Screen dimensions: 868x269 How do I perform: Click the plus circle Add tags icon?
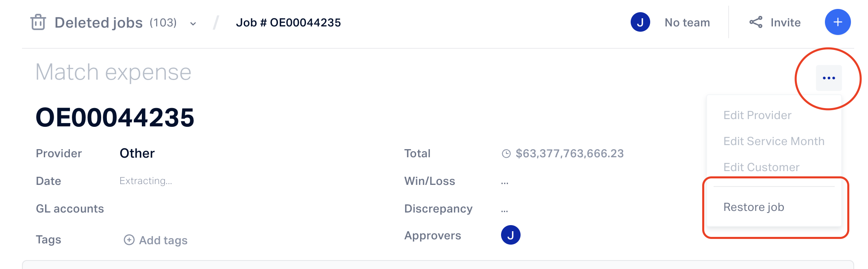129,240
